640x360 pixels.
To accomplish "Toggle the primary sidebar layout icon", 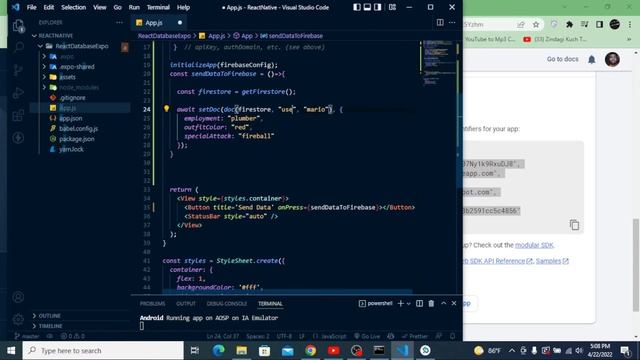I will (x=356, y=7).
